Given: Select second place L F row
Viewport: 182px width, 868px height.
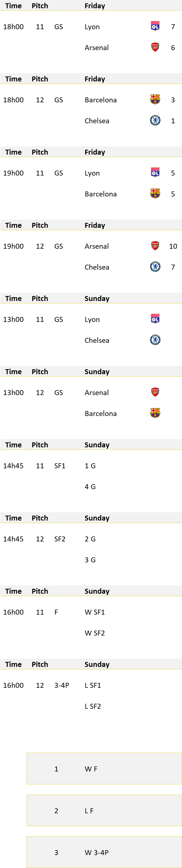Looking at the screenshot, I should click(x=104, y=811).
